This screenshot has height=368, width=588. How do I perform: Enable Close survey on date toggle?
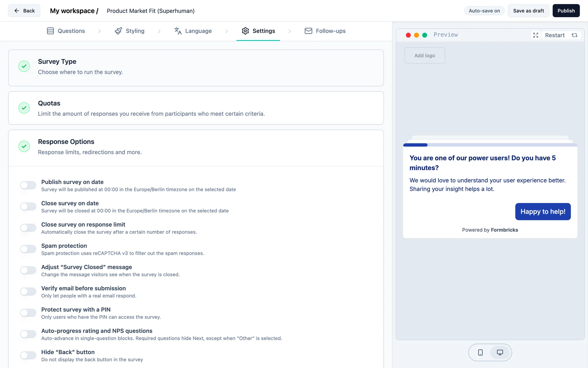(28, 206)
